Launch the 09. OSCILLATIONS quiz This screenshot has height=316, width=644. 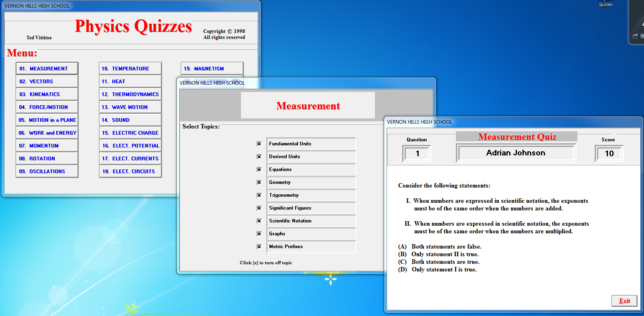47,171
